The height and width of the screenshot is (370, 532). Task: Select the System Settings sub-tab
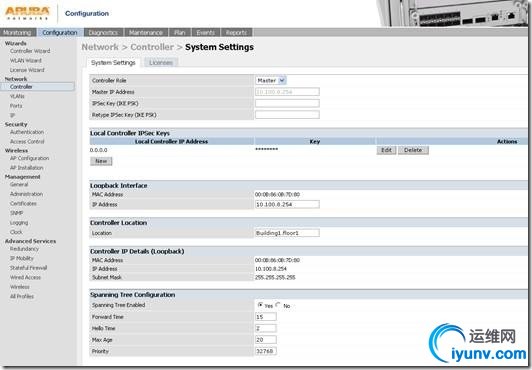[113, 63]
